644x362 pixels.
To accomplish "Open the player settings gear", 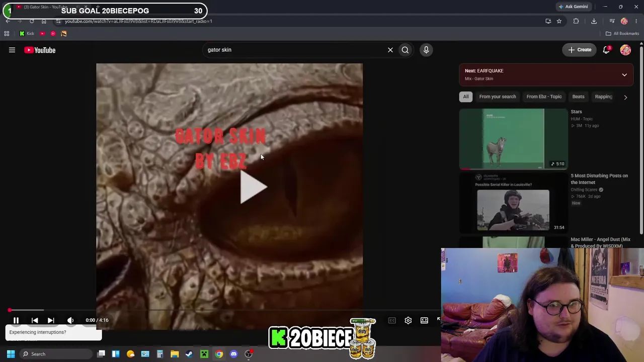I will [x=408, y=320].
